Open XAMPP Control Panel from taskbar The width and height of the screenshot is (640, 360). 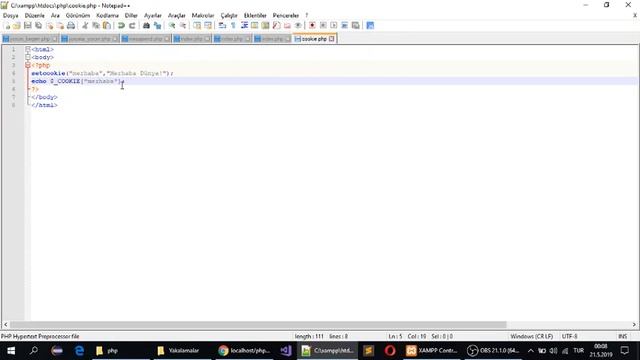432,351
